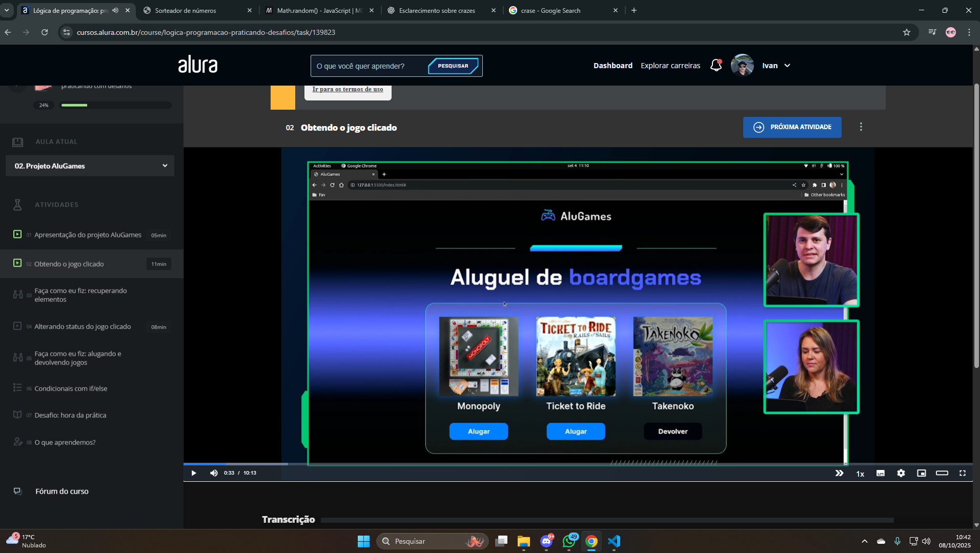This screenshot has height=553, width=980.
Task: Change the 1x playback speed
Action: coord(860,474)
